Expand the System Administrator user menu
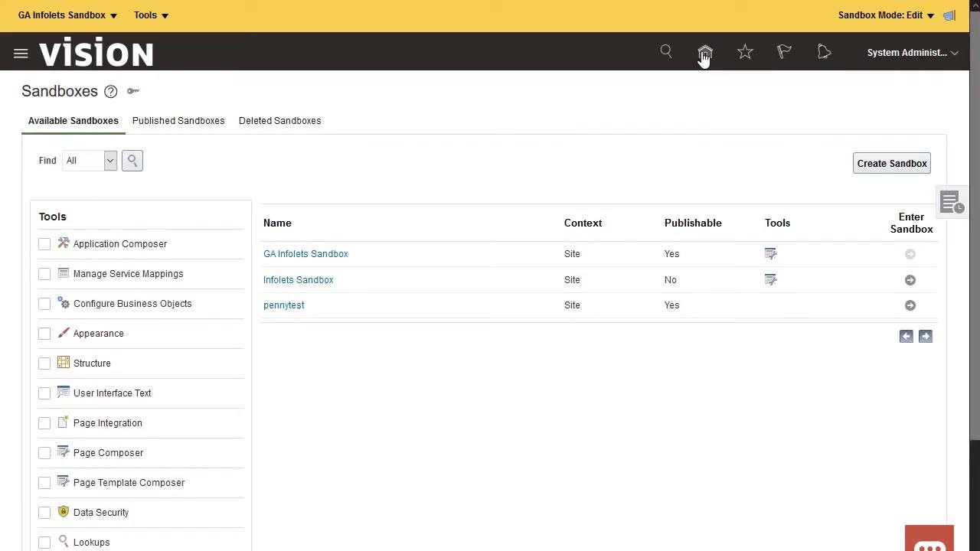 click(913, 53)
